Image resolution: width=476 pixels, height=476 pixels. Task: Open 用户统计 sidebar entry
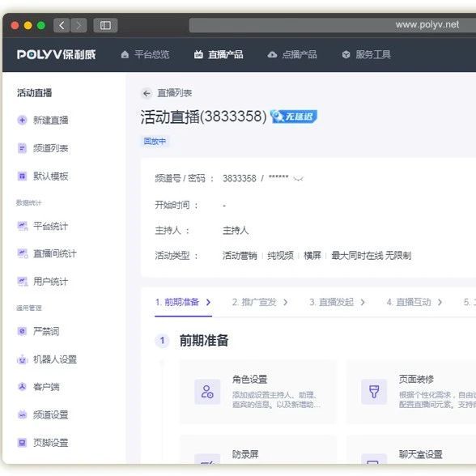click(x=51, y=282)
